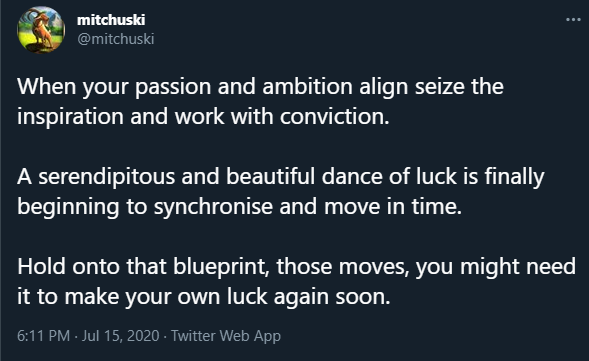
Task: Click the Jul 15, 2020 date
Action: tap(121, 336)
